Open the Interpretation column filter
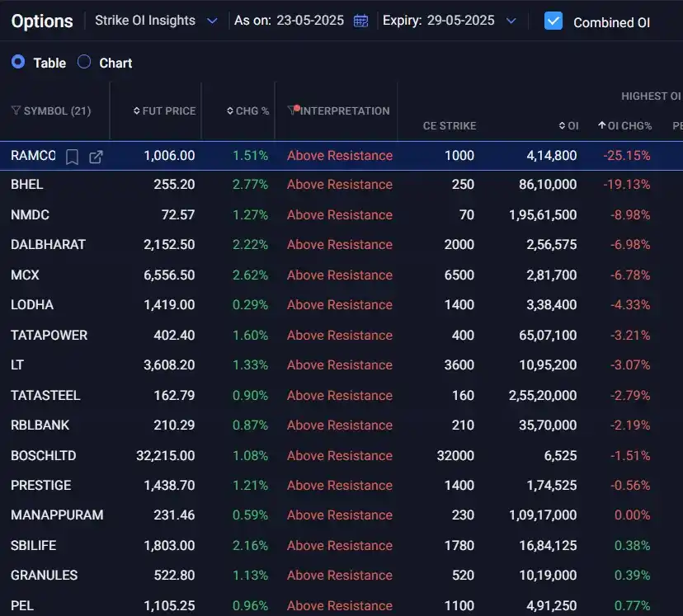The image size is (683, 616). click(293, 111)
